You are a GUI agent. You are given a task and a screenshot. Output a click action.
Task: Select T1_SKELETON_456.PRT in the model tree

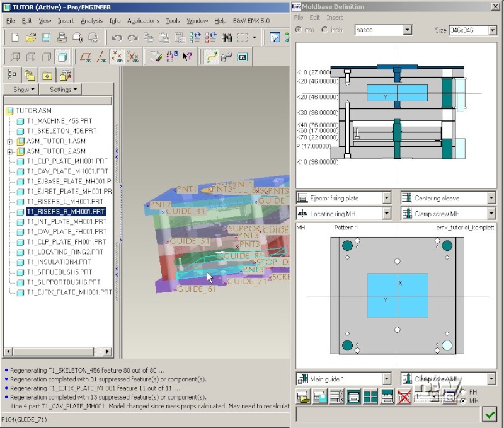click(61, 131)
